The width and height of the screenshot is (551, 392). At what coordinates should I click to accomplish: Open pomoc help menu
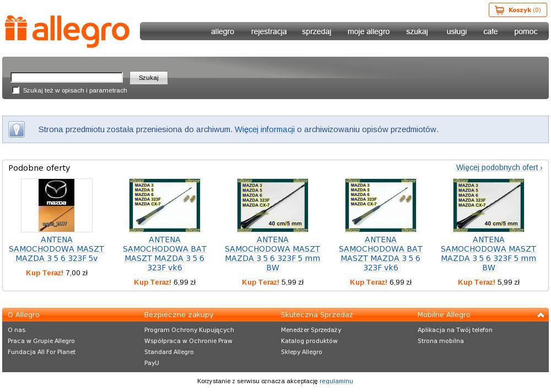(526, 31)
